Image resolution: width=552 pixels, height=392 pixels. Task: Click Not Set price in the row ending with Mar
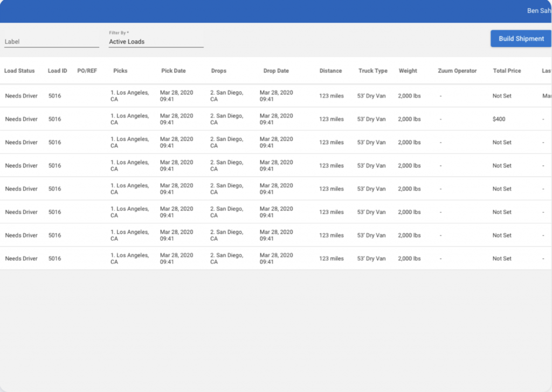click(502, 96)
